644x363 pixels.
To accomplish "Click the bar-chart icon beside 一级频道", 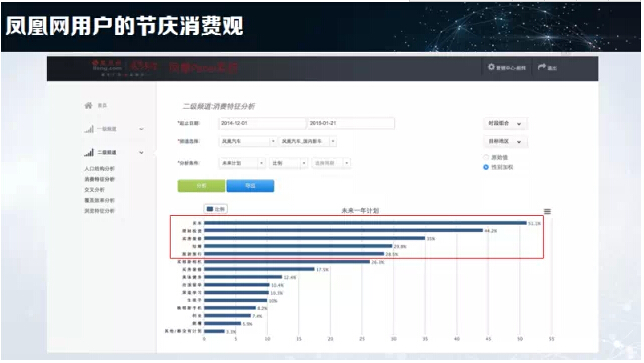I will 89,129.
